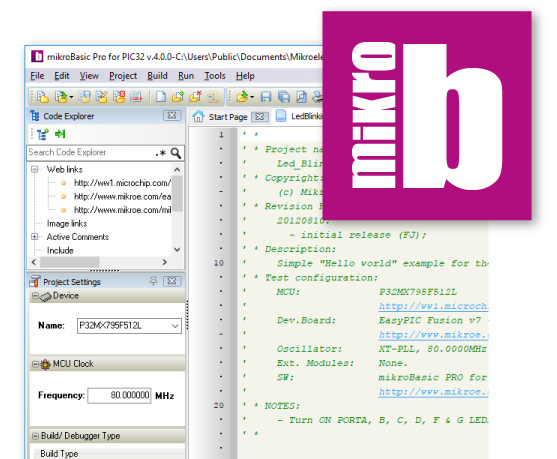Click the greyed import/exit toolbar icon
The width and height of the screenshot is (557, 459).
(213, 97)
